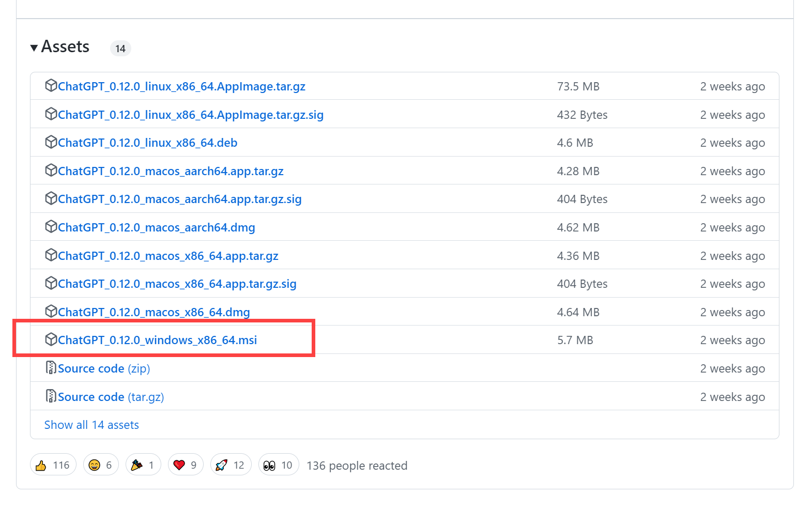Download Source code (zip)
Image resolution: width=812 pixels, height=510 pixels.
(104, 368)
